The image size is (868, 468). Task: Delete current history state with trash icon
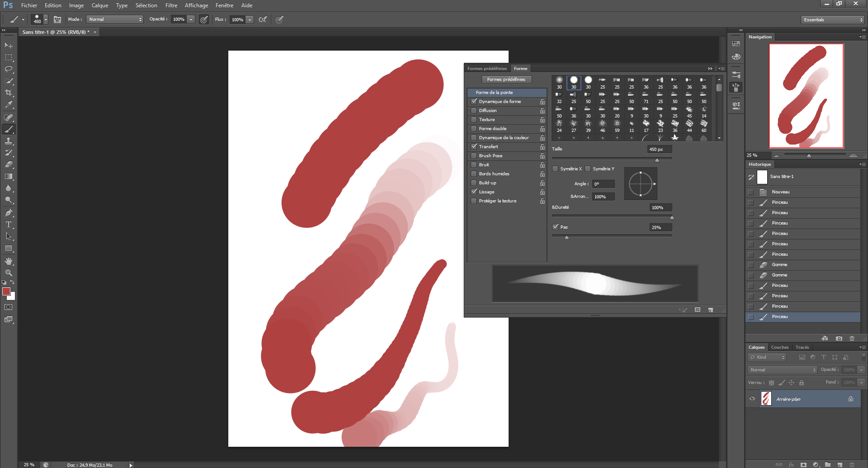pyautogui.click(x=852, y=338)
